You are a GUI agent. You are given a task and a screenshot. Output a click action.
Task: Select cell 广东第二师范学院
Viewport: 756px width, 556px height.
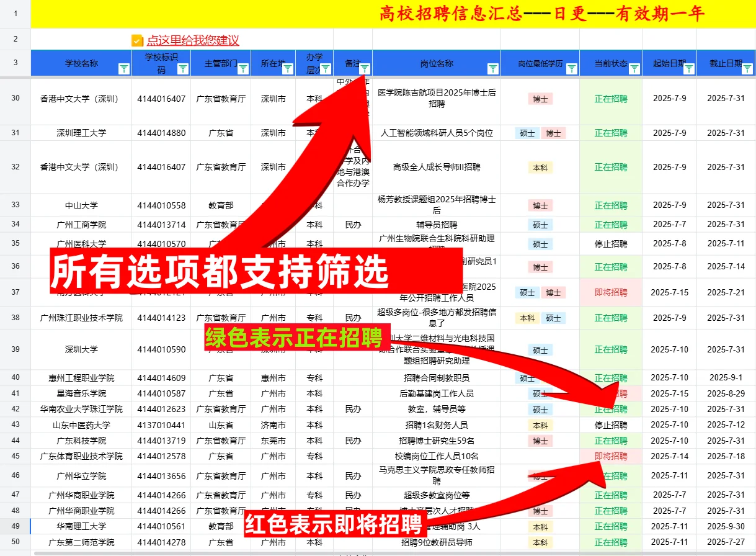(81, 542)
